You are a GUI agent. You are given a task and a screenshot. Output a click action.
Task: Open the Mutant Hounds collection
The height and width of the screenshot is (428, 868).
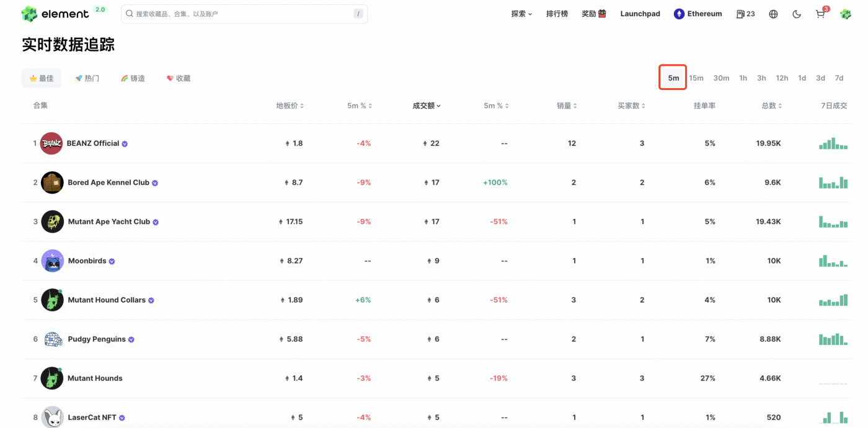[95, 378]
